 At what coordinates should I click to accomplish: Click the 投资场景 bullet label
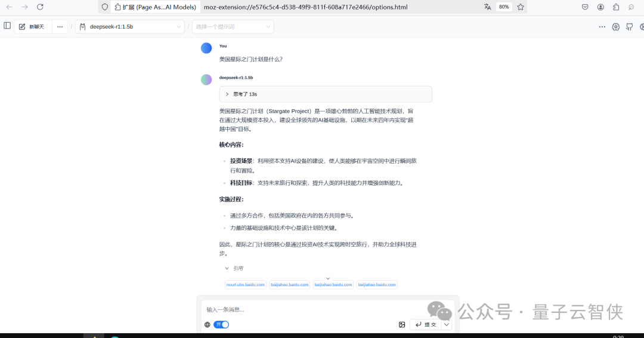(x=241, y=161)
